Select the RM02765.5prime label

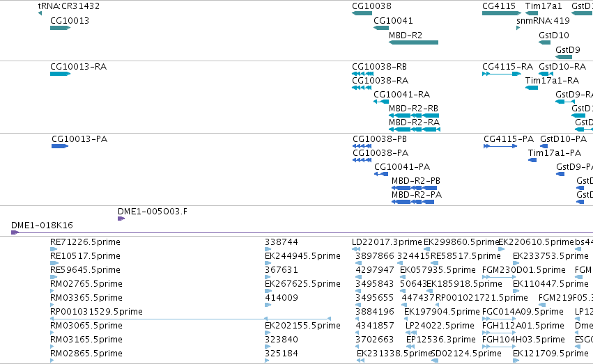86,284
